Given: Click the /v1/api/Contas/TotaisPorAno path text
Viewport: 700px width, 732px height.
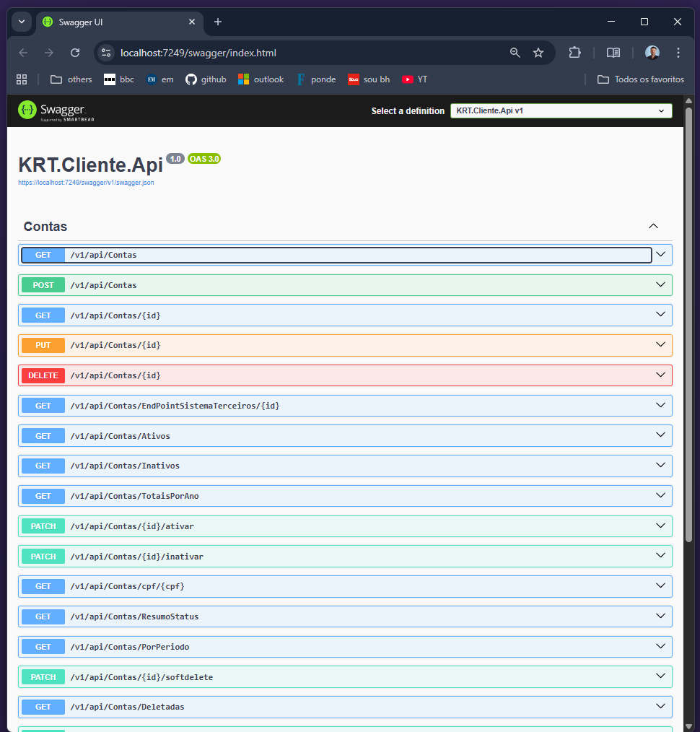Looking at the screenshot, I should (x=134, y=496).
